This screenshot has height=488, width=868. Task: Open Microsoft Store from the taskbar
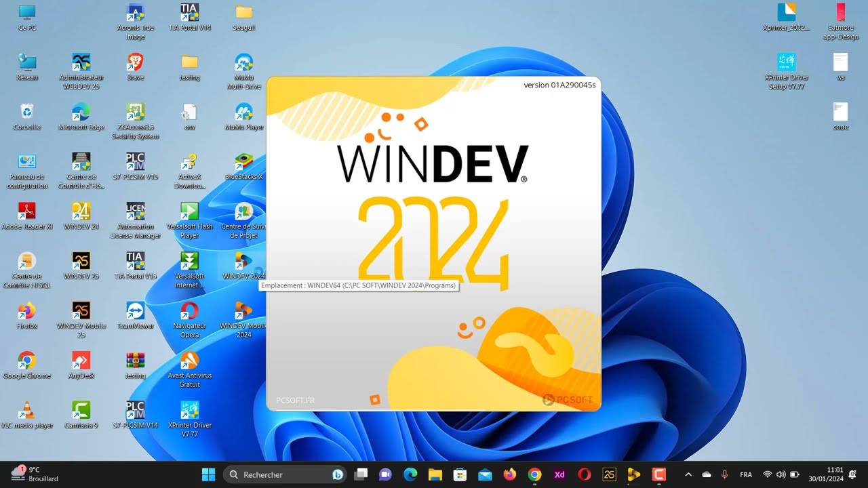460,474
